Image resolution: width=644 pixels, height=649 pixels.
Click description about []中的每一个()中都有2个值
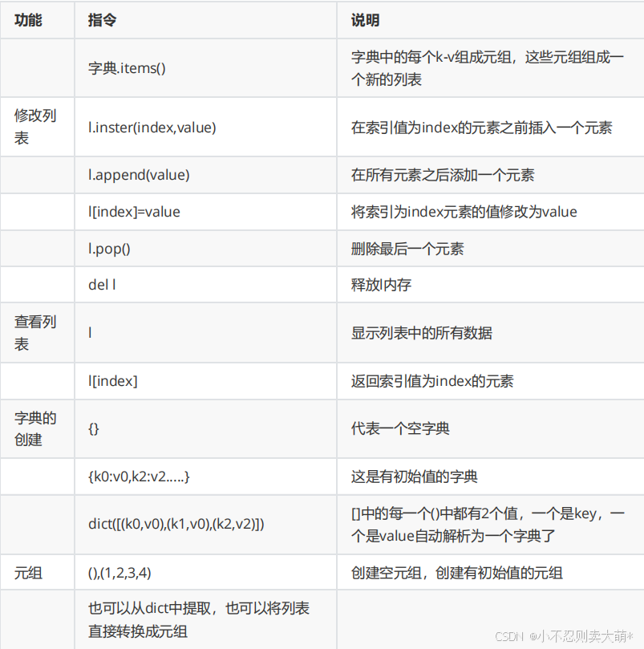pyautogui.click(x=488, y=525)
